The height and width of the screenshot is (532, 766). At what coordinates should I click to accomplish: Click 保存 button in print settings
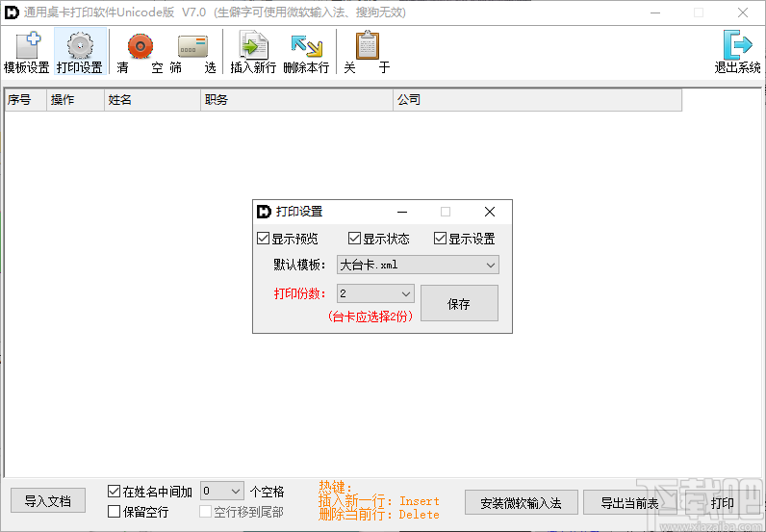pos(459,303)
